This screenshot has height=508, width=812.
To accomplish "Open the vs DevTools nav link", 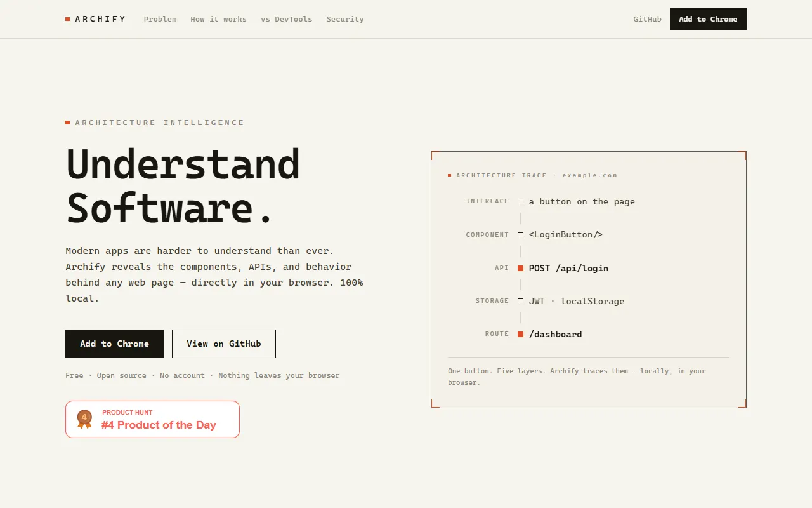I will coord(287,19).
